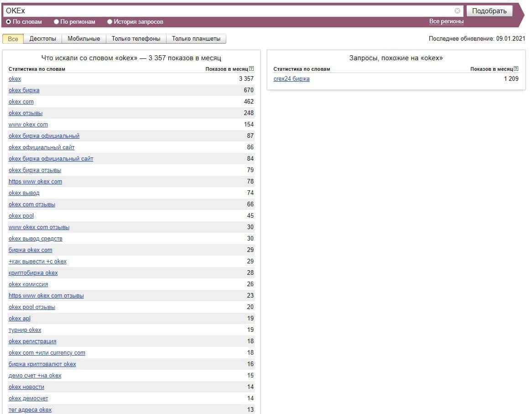Open the 'Мобильные' tab
This screenshot has height=414, width=532.
(x=84, y=39)
